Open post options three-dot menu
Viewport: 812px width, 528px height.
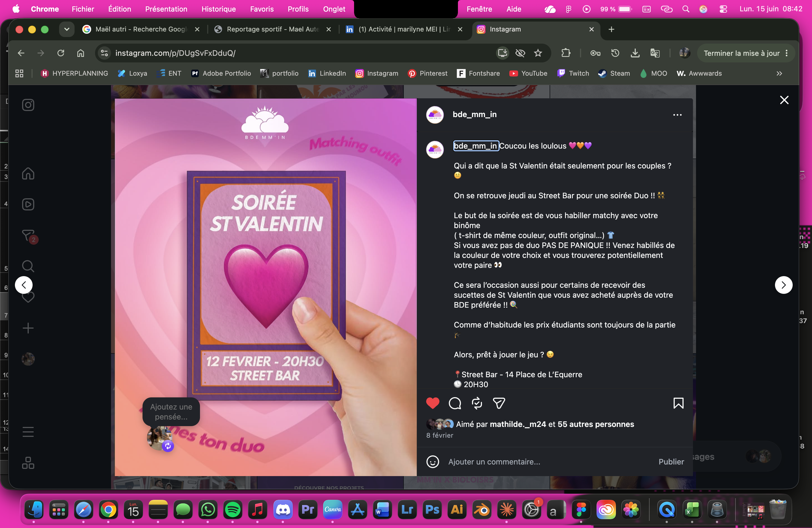(x=677, y=115)
